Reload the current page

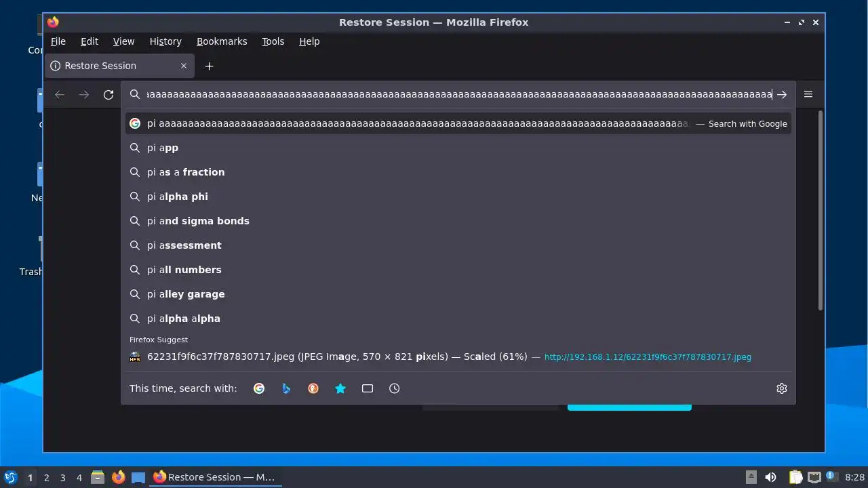108,95
